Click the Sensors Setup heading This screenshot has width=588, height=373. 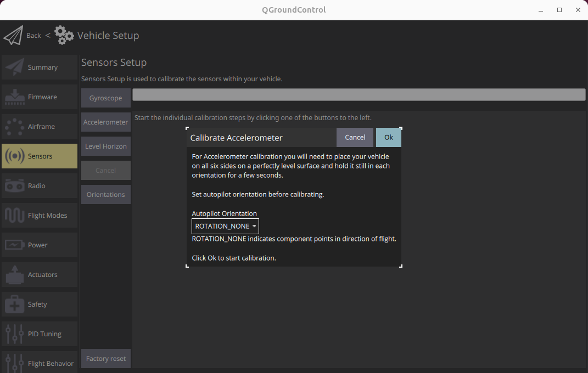tap(114, 62)
